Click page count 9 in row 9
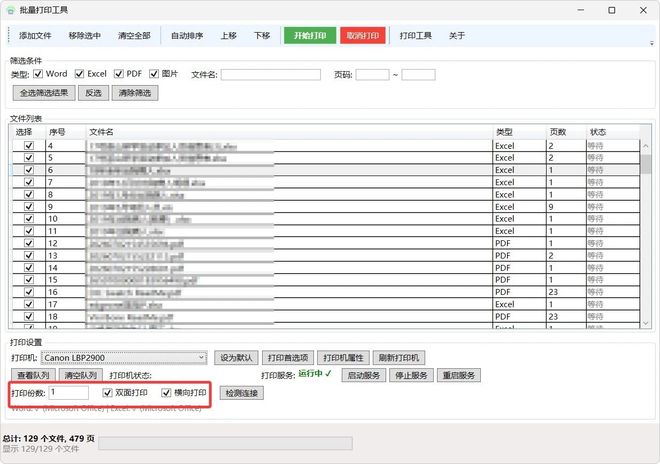The height and width of the screenshot is (464, 660). (x=551, y=207)
